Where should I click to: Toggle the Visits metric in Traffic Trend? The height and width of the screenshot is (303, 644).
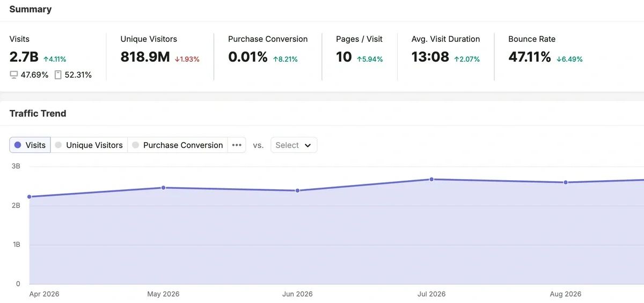[x=30, y=145]
